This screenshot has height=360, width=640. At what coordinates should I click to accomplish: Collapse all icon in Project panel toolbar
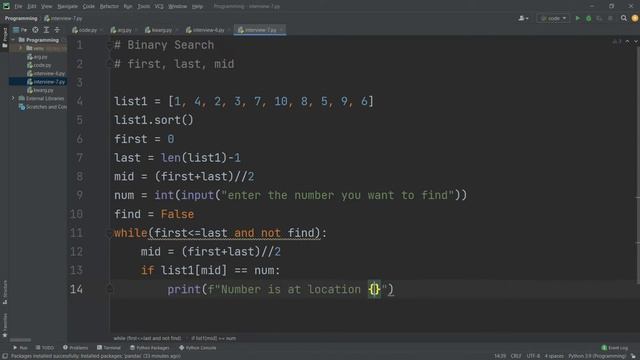click(57, 30)
